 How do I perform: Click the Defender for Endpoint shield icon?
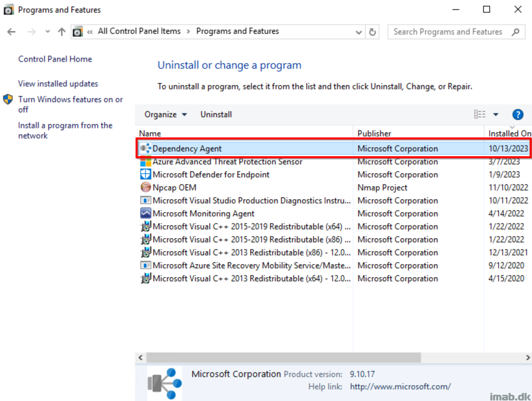point(146,174)
